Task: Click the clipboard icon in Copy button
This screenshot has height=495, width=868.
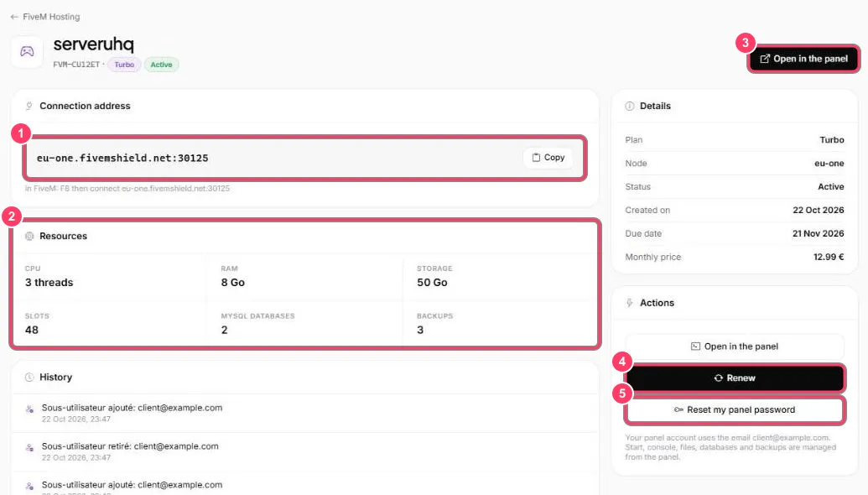Action: [x=536, y=158]
